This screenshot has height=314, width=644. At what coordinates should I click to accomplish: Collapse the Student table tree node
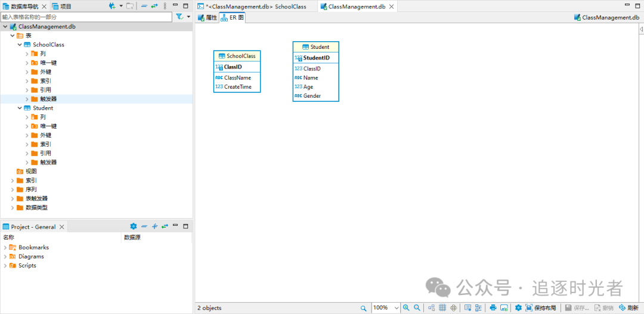point(19,108)
